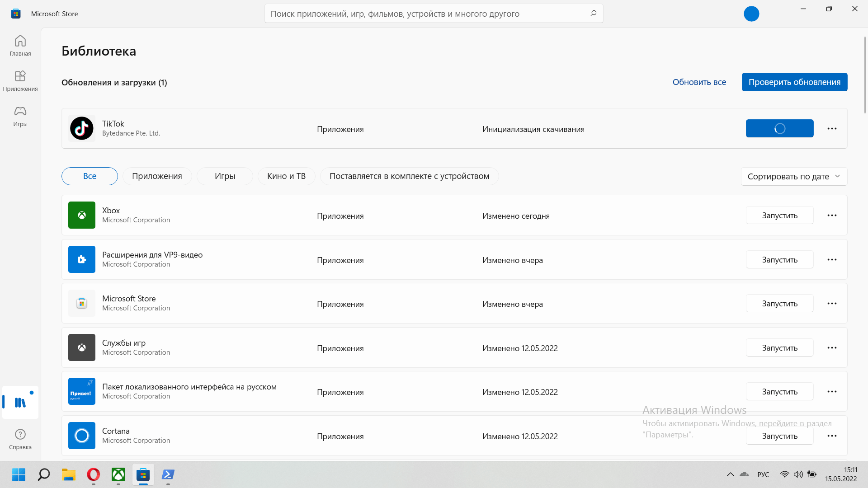
Task: Open Opera browser from taskbar
Action: [94, 474]
